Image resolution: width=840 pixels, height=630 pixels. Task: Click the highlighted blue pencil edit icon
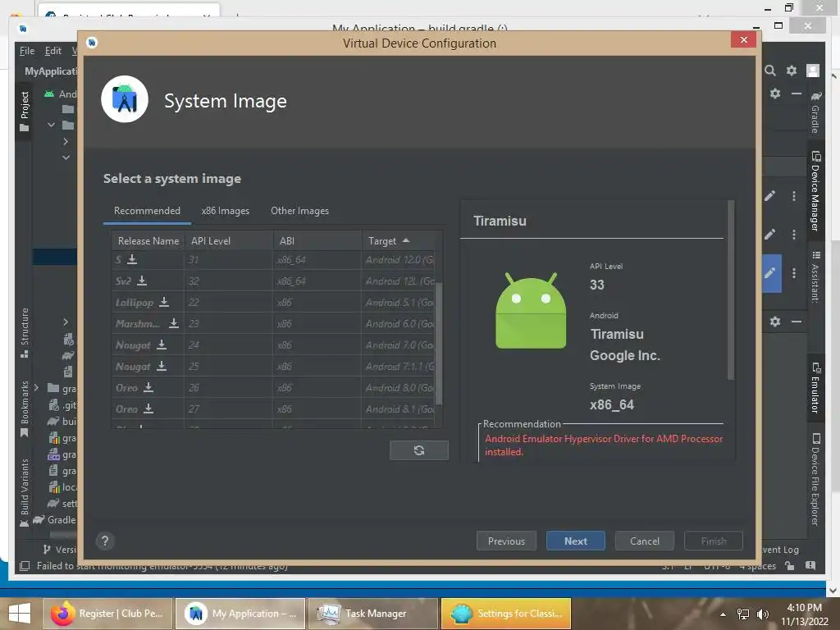tap(771, 272)
